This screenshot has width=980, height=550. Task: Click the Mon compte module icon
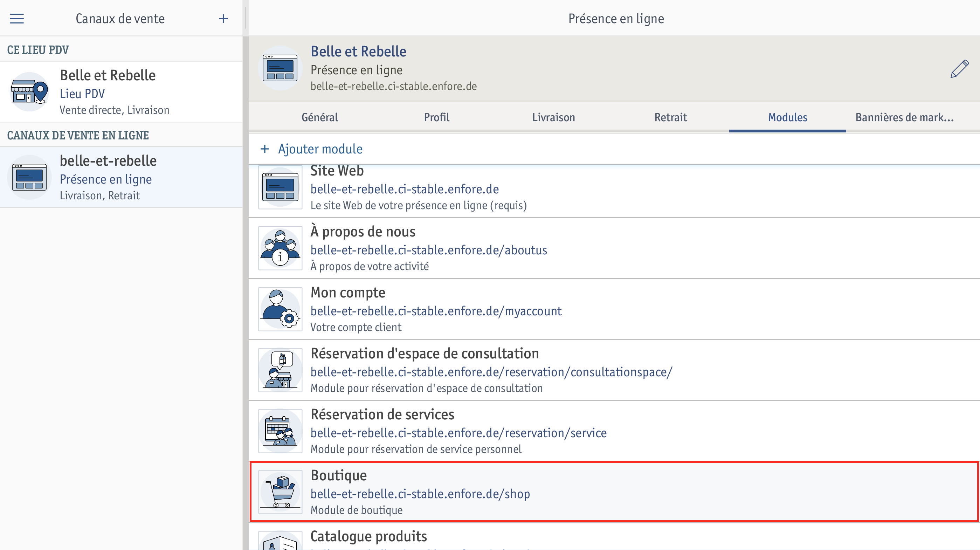click(x=281, y=309)
